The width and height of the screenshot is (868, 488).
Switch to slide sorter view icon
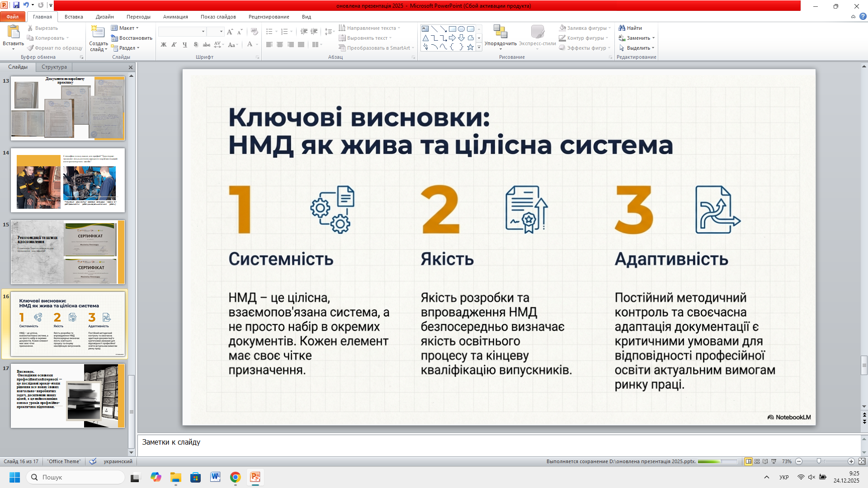tap(757, 461)
